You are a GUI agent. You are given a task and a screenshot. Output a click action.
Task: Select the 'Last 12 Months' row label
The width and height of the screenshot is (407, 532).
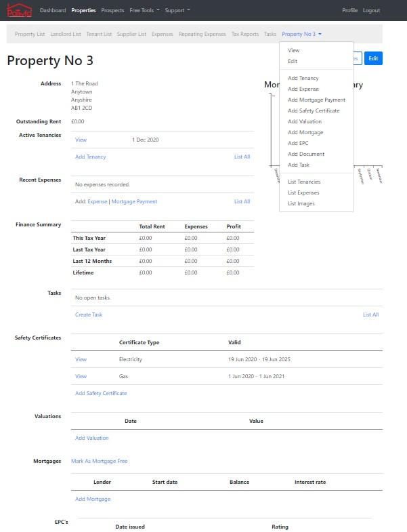click(92, 261)
